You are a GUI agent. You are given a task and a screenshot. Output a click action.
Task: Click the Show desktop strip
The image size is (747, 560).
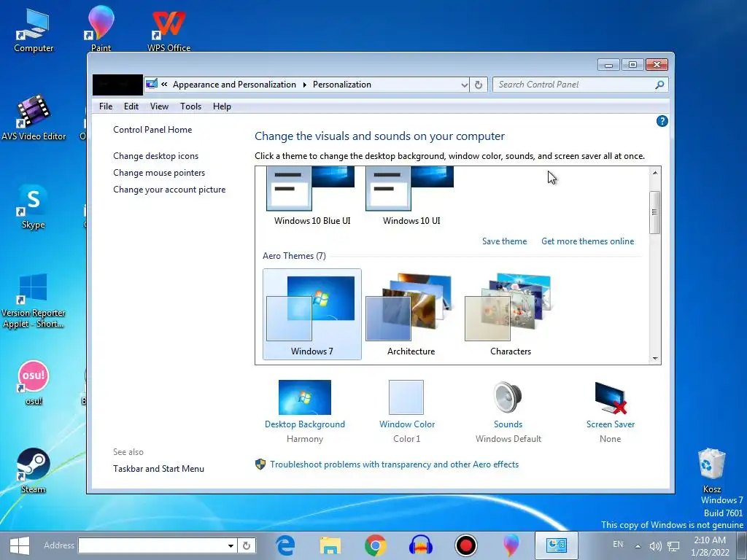coord(742,545)
